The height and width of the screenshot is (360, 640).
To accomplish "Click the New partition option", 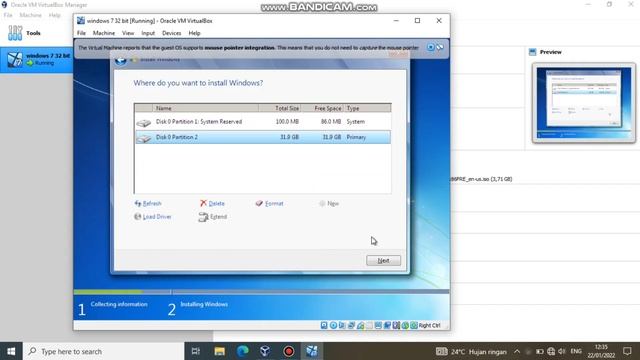I will point(329,203).
